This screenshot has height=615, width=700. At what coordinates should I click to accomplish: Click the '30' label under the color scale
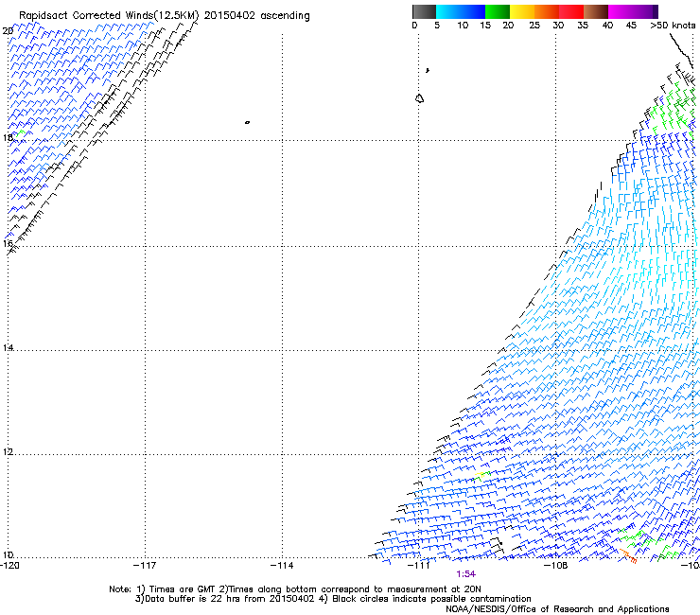[558, 26]
